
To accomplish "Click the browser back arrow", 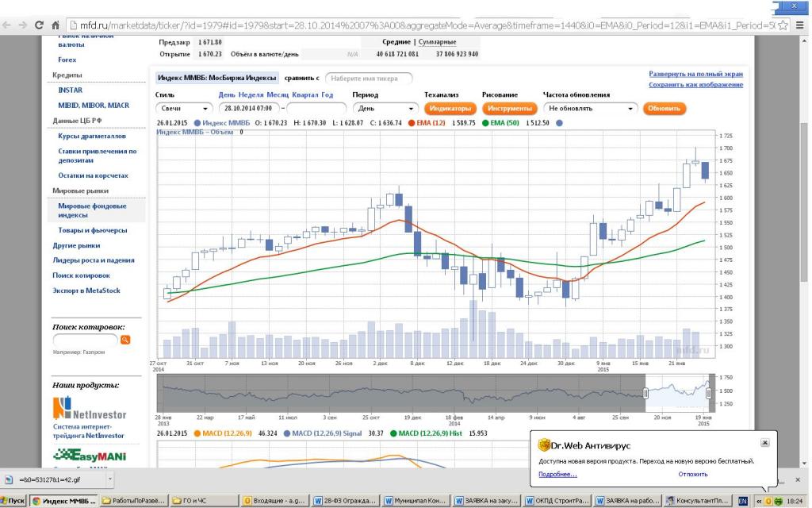I will point(7,25).
